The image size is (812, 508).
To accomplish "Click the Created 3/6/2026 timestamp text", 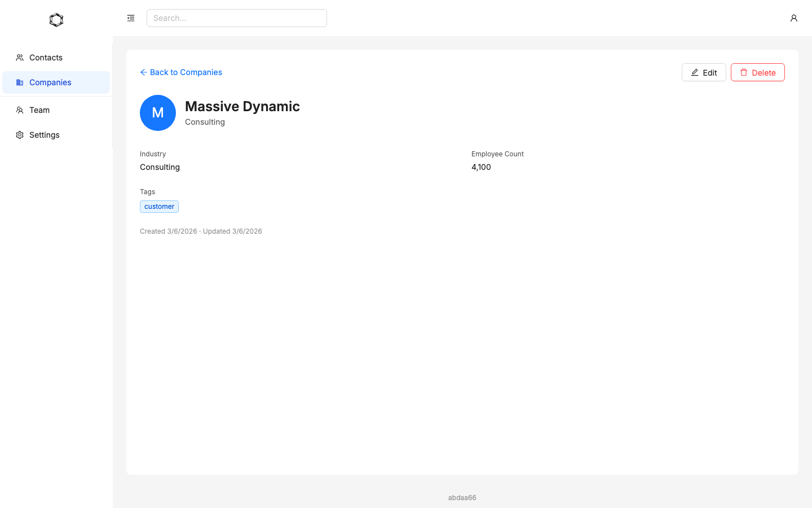I will pos(169,231).
